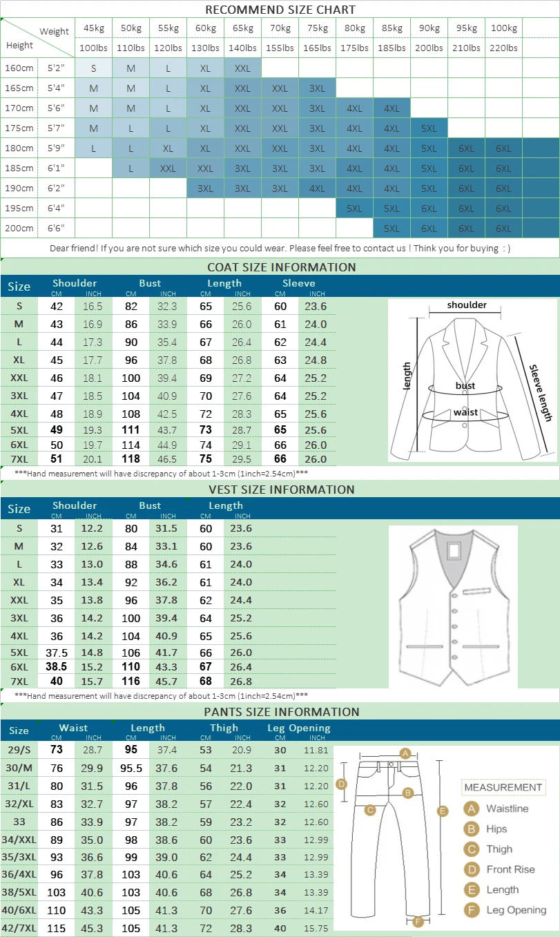The height and width of the screenshot is (937, 560).
Task: Click the shoulder label on jacket diagram
Action: click(x=467, y=305)
